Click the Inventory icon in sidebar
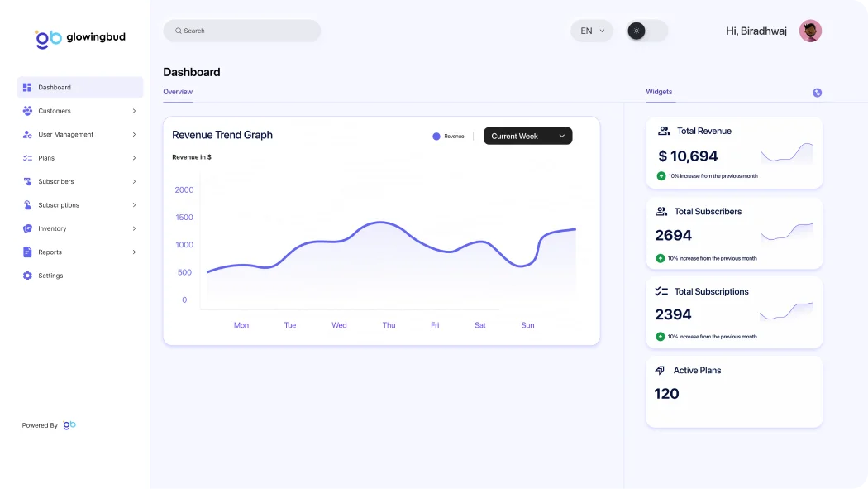The image size is (868, 489). [x=27, y=228]
